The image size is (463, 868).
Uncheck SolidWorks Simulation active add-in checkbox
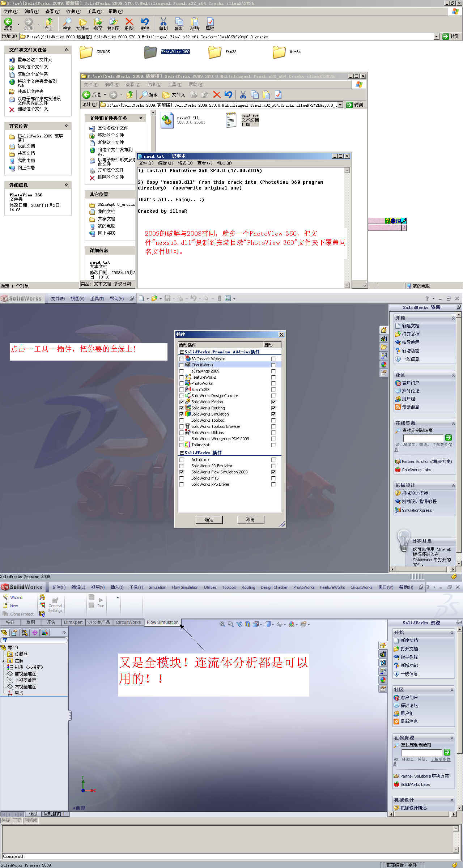click(182, 414)
